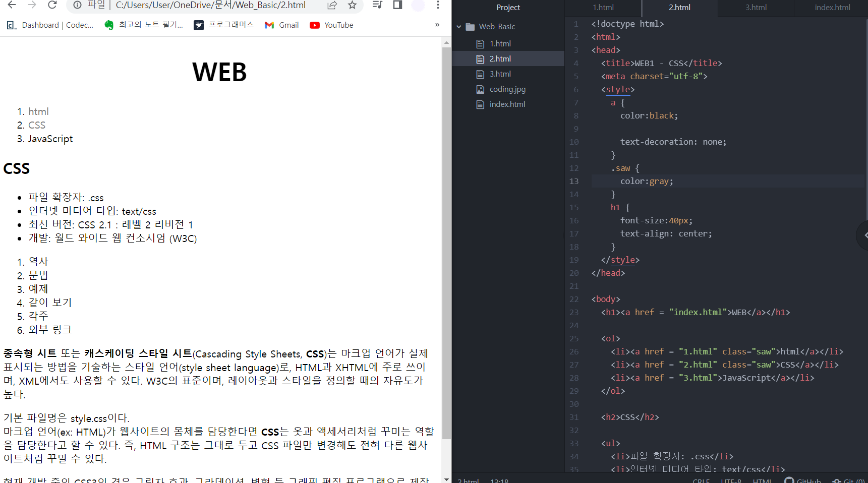
Task: Show more bookmarks chevron
Action: (x=437, y=25)
